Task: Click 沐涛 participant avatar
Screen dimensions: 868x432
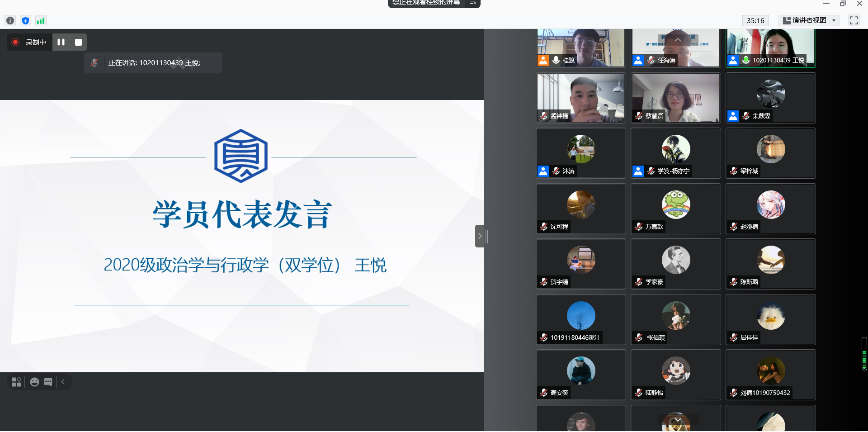Action: pos(581,149)
